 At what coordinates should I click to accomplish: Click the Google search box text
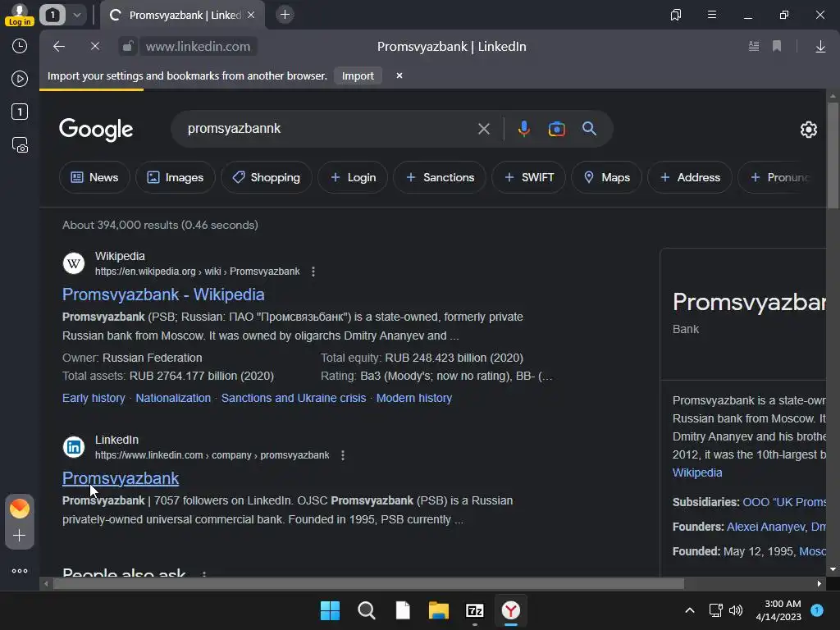(234, 129)
